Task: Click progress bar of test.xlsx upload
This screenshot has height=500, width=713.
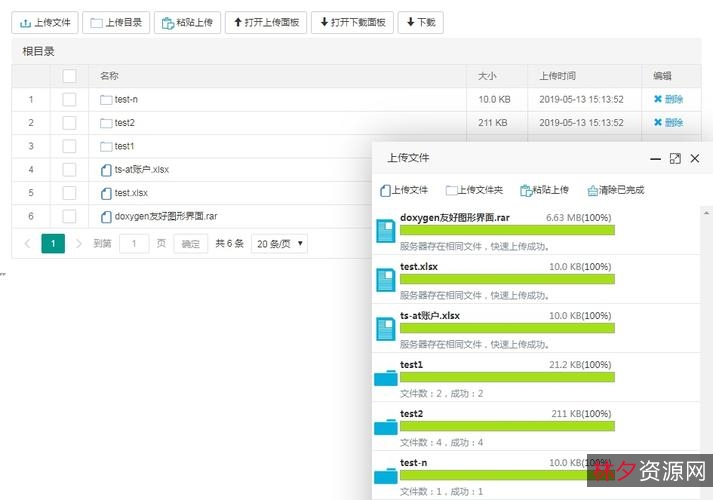Action: click(x=507, y=279)
